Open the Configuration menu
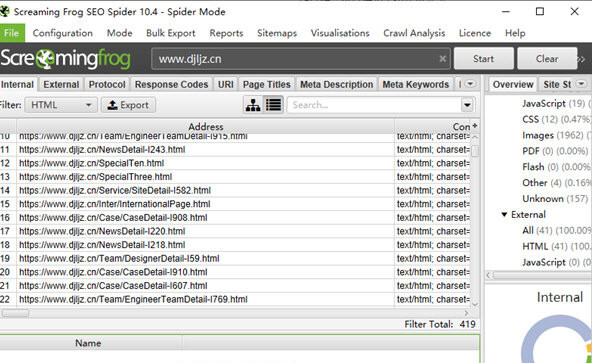This screenshot has height=363, width=592. tap(63, 33)
